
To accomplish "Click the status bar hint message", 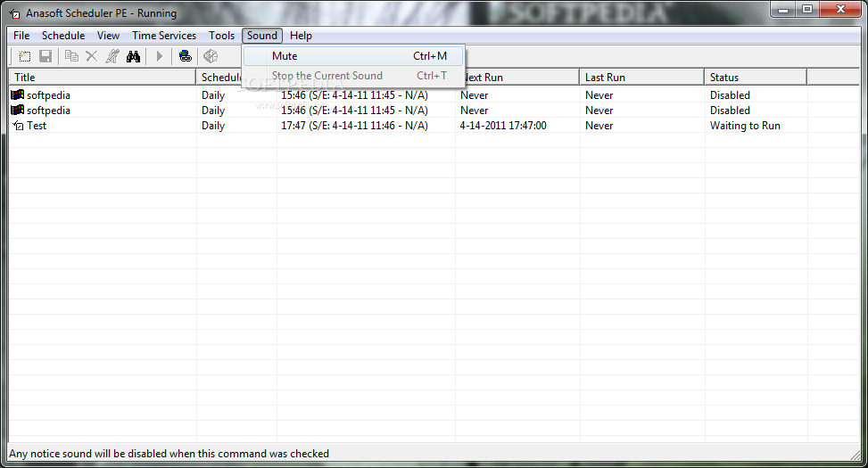I will coord(169,454).
